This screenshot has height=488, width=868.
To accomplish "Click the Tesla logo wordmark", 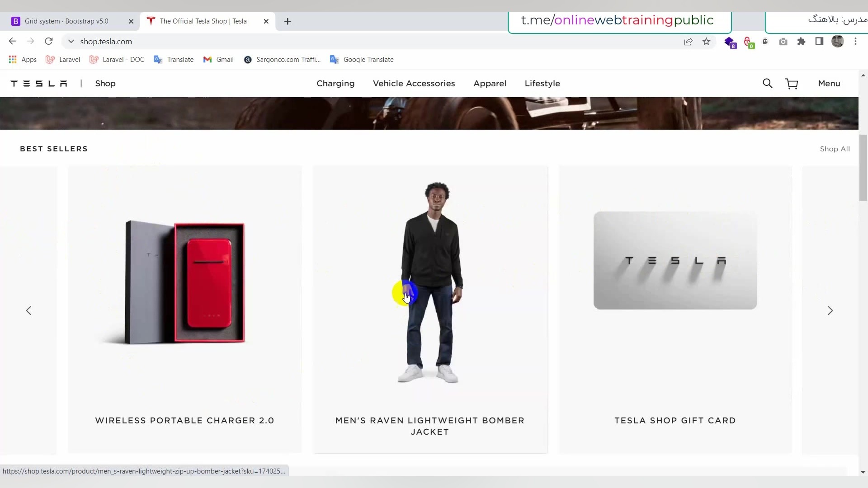I will point(39,84).
